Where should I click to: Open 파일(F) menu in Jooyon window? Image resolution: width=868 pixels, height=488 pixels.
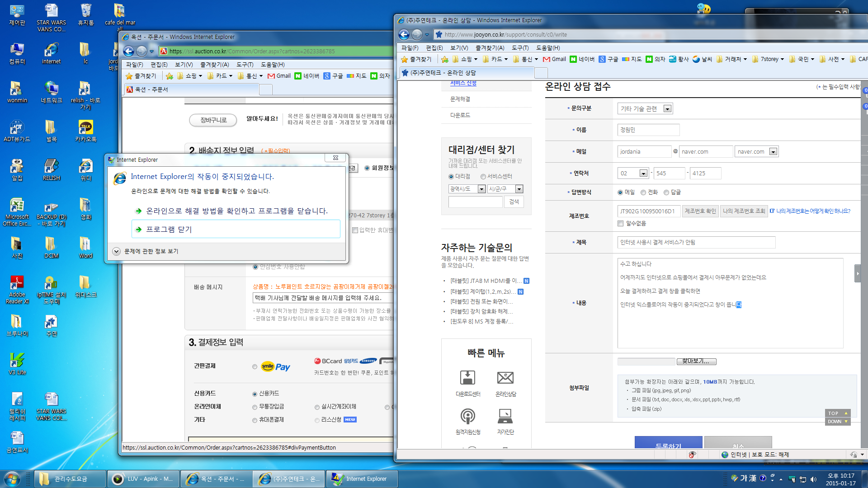click(x=410, y=48)
